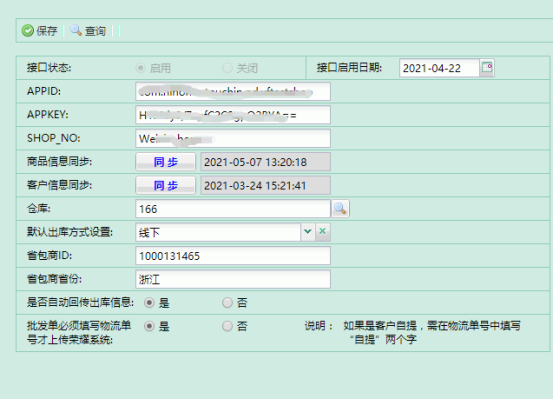554x399 pixels.
Task: Click the green 保存 save checkmark icon
Action: click(28, 31)
